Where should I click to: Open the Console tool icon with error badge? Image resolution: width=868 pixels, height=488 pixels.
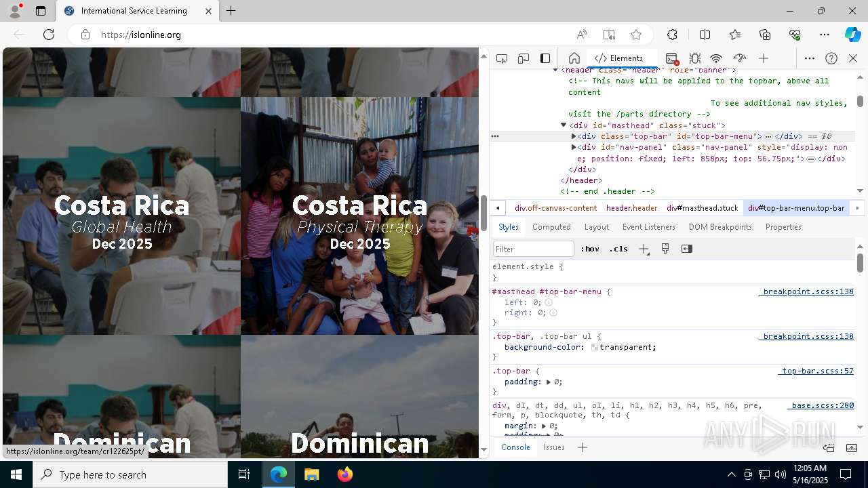pyautogui.click(x=672, y=58)
